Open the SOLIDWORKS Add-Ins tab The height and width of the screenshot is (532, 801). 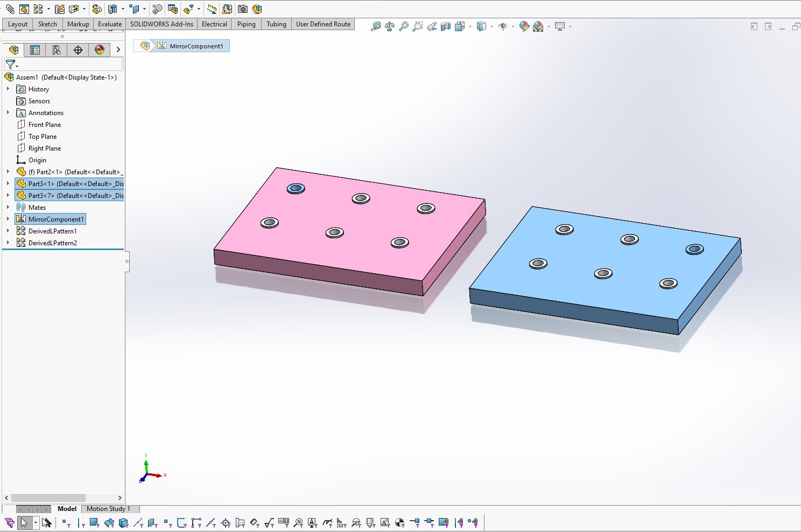click(161, 24)
